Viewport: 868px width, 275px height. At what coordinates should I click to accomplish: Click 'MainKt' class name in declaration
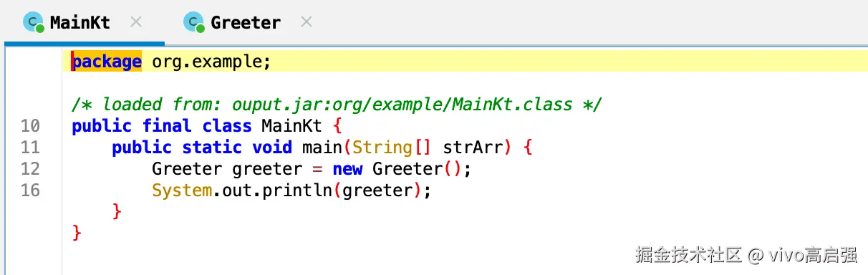click(x=291, y=126)
